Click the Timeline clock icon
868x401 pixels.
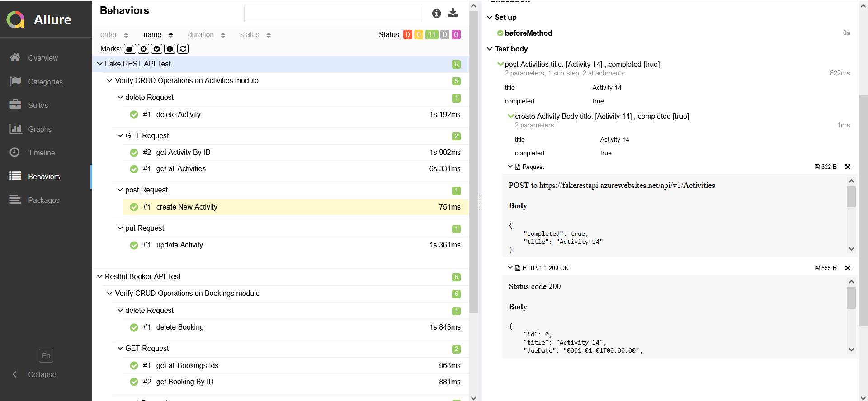15,152
